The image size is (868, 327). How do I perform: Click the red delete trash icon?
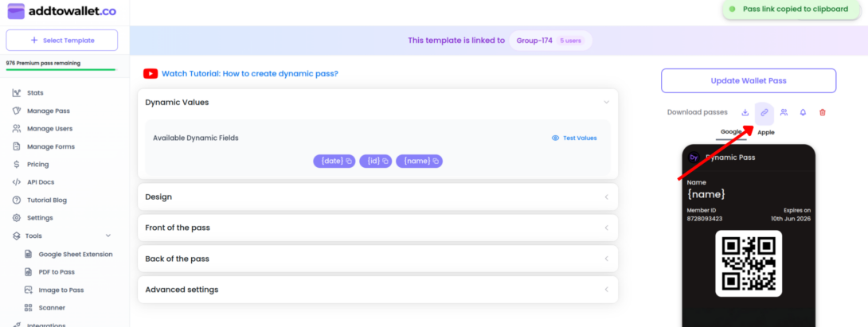click(x=823, y=112)
